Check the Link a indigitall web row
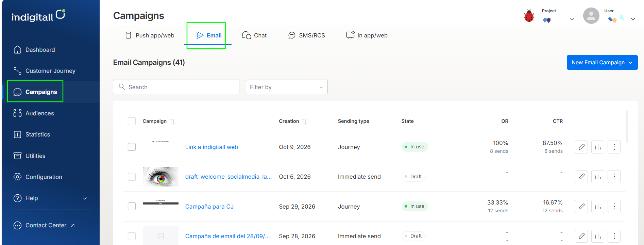This screenshot has width=644, height=245. tap(132, 147)
